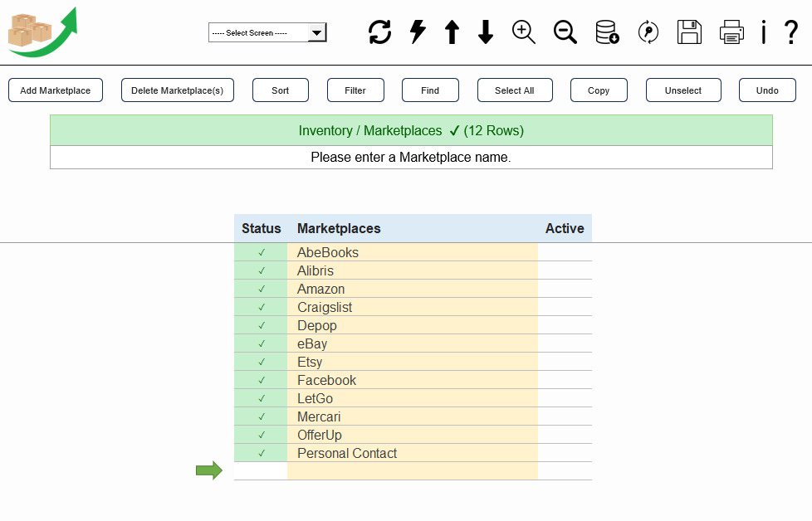Image resolution: width=812 pixels, height=521 pixels.
Task: Select the OfferUp marketplace row
Action: click(412, 435)
